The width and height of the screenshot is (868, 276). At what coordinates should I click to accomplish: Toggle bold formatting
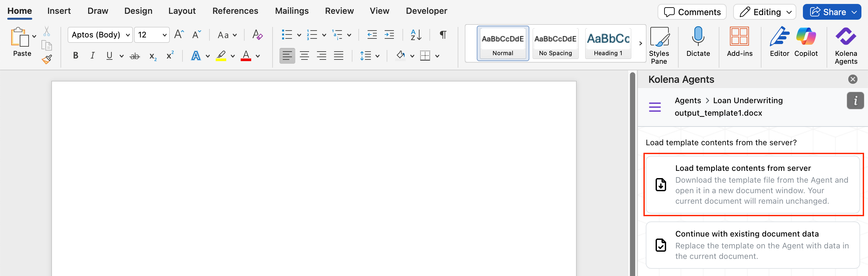pyautogui.click(x=76, y=56)
